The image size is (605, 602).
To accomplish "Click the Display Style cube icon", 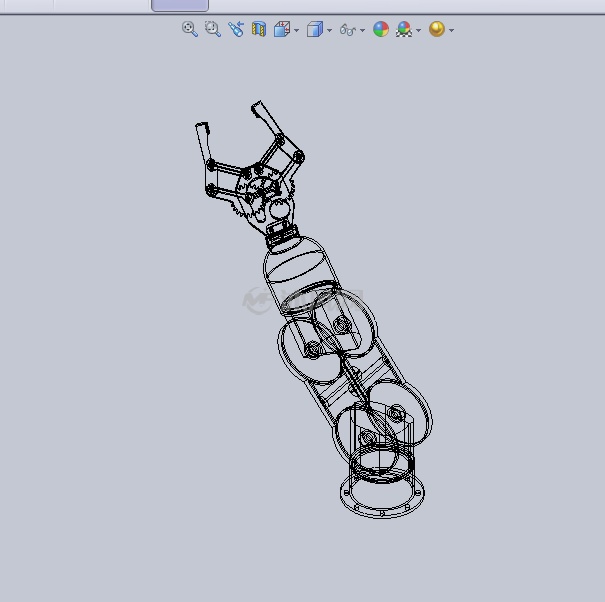I will pyautogui.click(x=315, y=29).
